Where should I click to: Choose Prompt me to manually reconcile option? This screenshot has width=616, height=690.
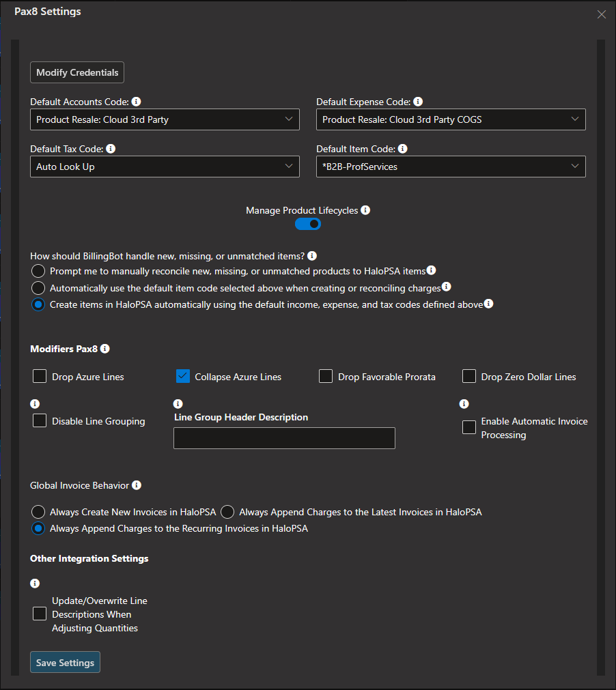[x=38, y=271]
